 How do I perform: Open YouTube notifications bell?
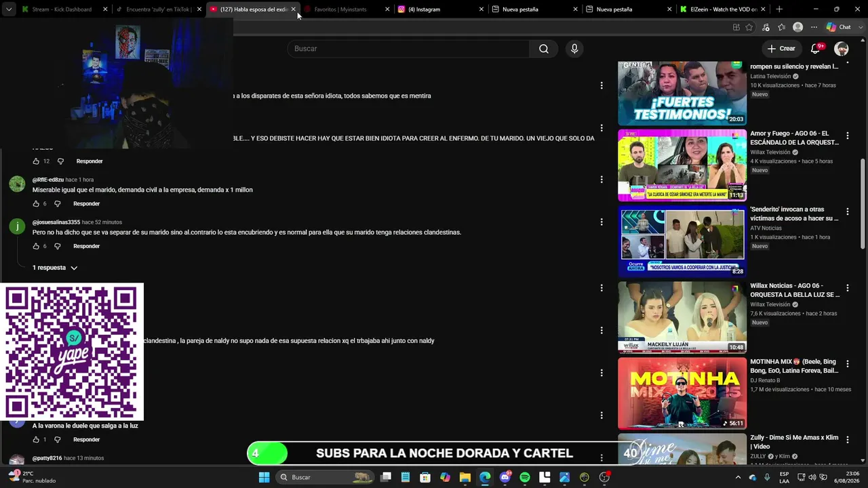click(x=816, y=49)
